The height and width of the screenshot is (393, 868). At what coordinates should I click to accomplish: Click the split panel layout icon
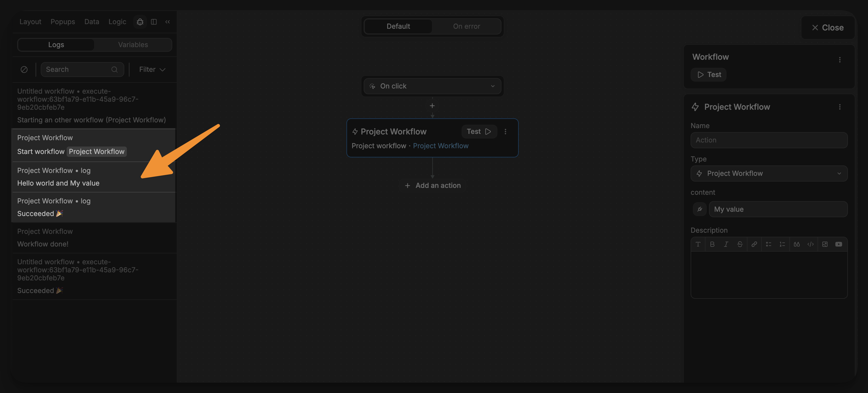(x=154, y=22)
